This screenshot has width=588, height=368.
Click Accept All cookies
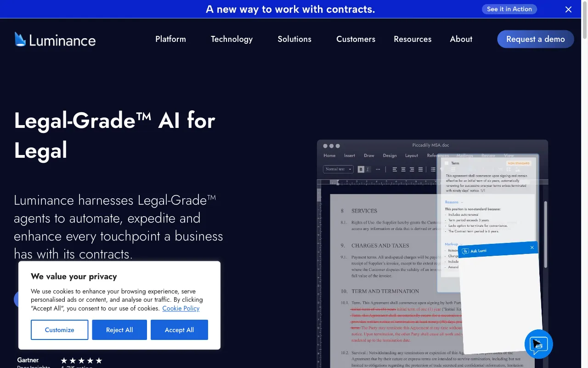(179, 330)
